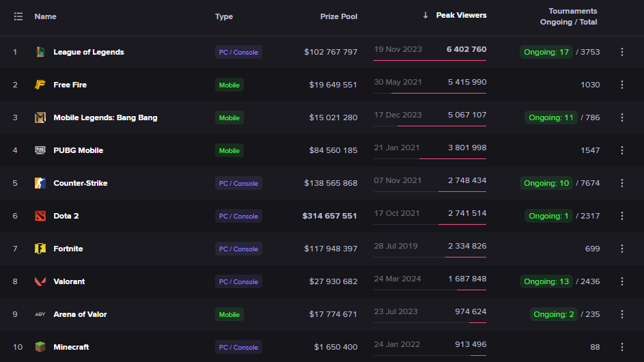Click the peak viewers value 6 402 760
The height and width of the screenshot is (362, 644).
[466, 49]
